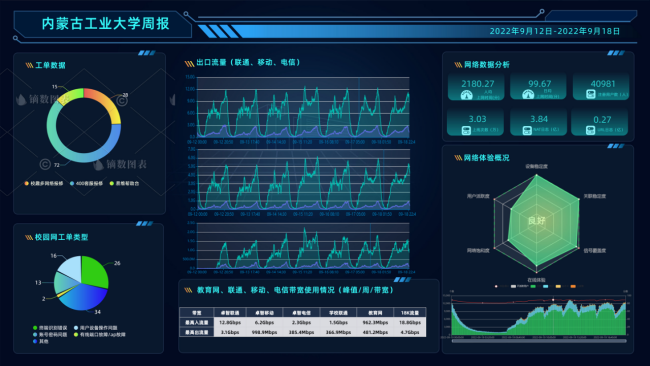
Task: Click the card icon below 3.84
Action: pos(527,131)
